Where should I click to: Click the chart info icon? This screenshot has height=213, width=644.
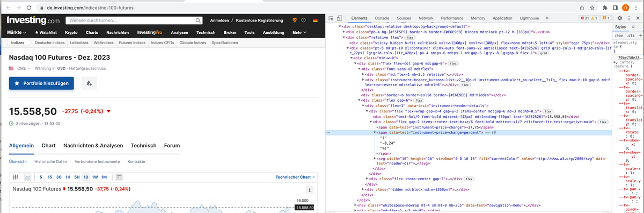tap(309, 190)
